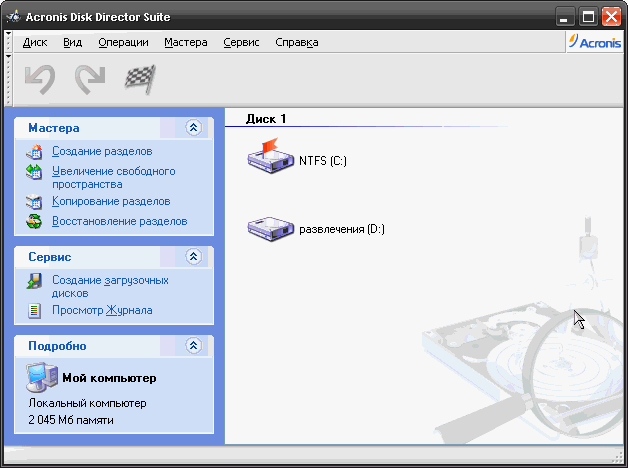Viewport: 628px width, 468px height.
Task: Click the checkered flag Commit icon
Action: coord(140,79)
